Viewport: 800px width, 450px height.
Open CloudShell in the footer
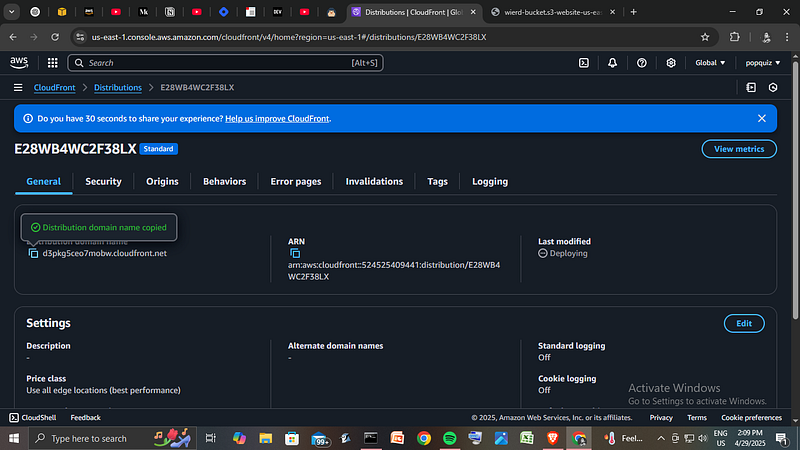[33, 417]
